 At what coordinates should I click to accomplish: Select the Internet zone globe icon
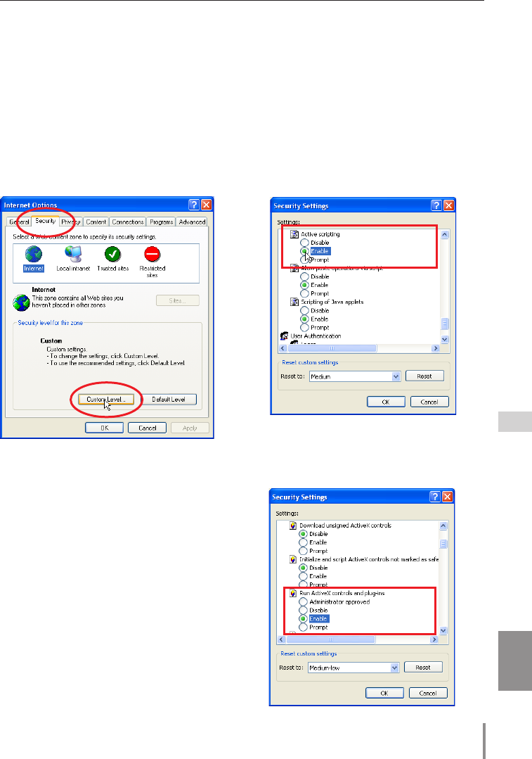(33, 254)
